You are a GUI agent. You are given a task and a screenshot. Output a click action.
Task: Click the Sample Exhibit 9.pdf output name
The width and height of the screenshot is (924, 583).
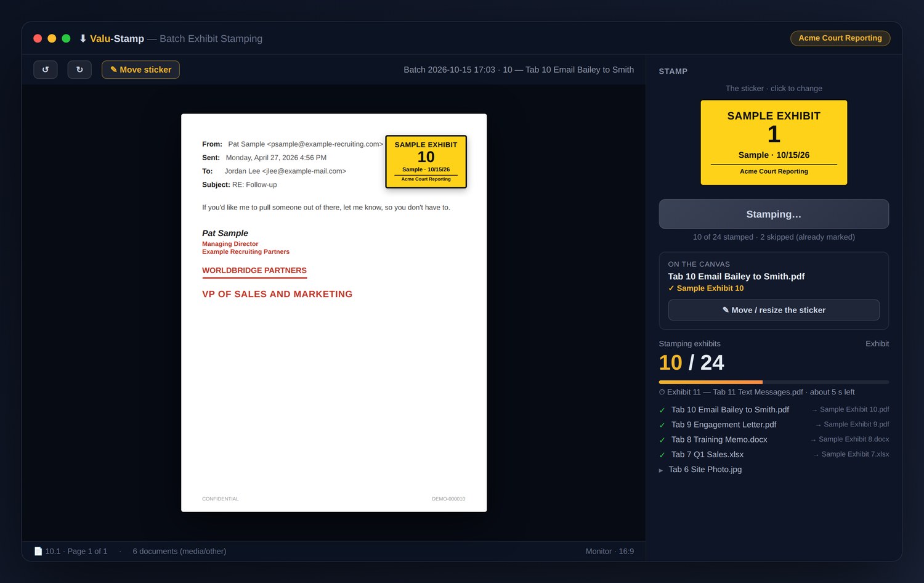(x=856, y=424)
